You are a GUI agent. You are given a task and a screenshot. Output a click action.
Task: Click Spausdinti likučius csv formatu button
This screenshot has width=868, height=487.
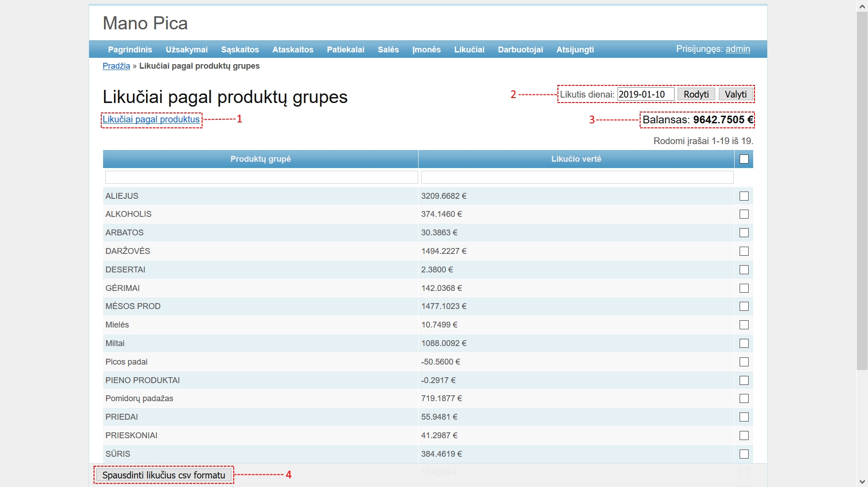coord(164,475)
